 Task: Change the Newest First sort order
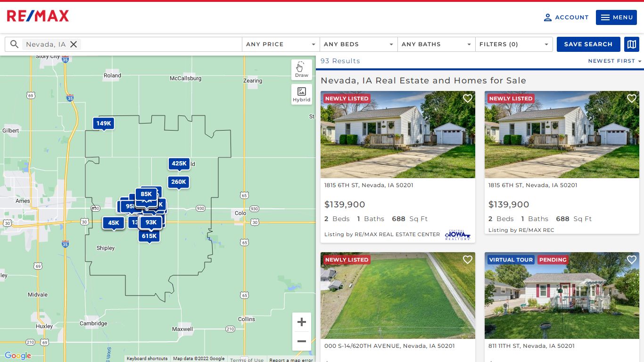[x=615, y=61]
